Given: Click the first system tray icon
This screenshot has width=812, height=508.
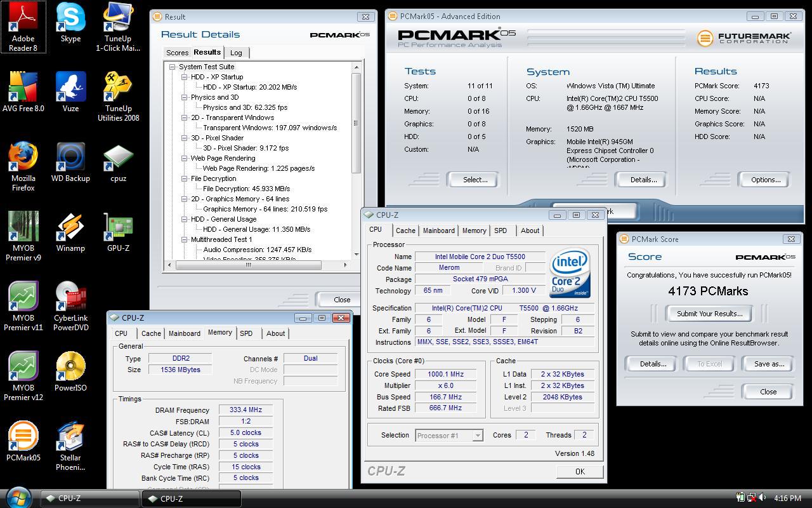Looking at the screenshot, I should pyautogui.click(x=740, y=498).
